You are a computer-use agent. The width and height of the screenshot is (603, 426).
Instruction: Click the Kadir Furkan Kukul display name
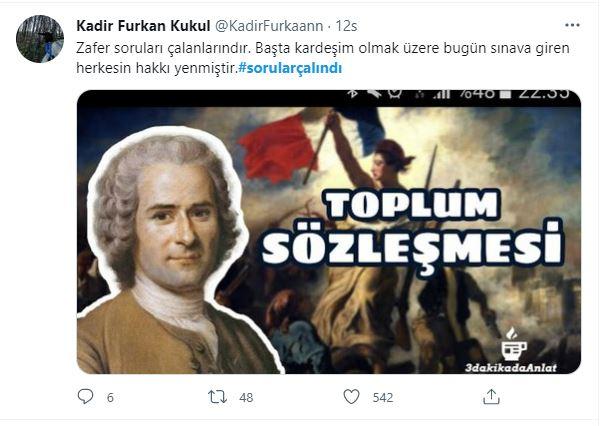click(143, 26)
